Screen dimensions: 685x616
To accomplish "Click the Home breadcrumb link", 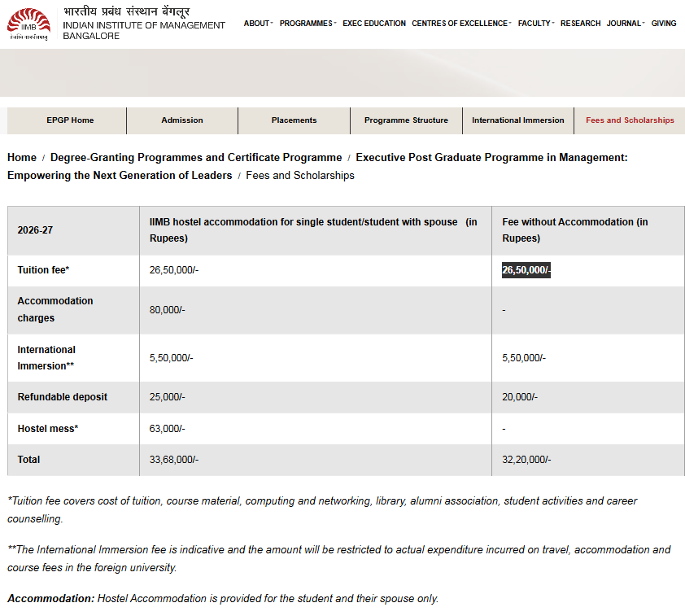I will pos(22,157).
